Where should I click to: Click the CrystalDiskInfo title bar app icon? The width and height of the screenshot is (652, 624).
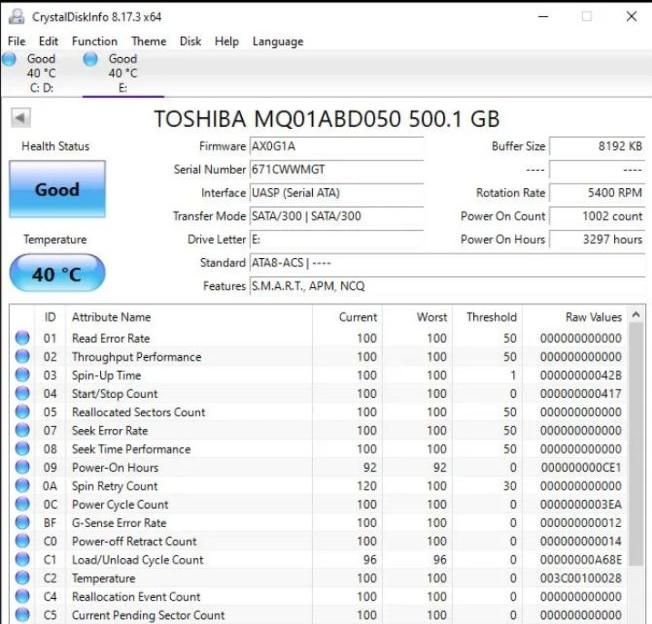coord(17,17)
